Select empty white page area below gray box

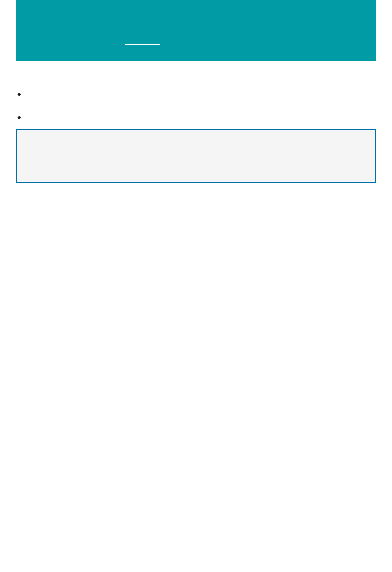[196, 377]
